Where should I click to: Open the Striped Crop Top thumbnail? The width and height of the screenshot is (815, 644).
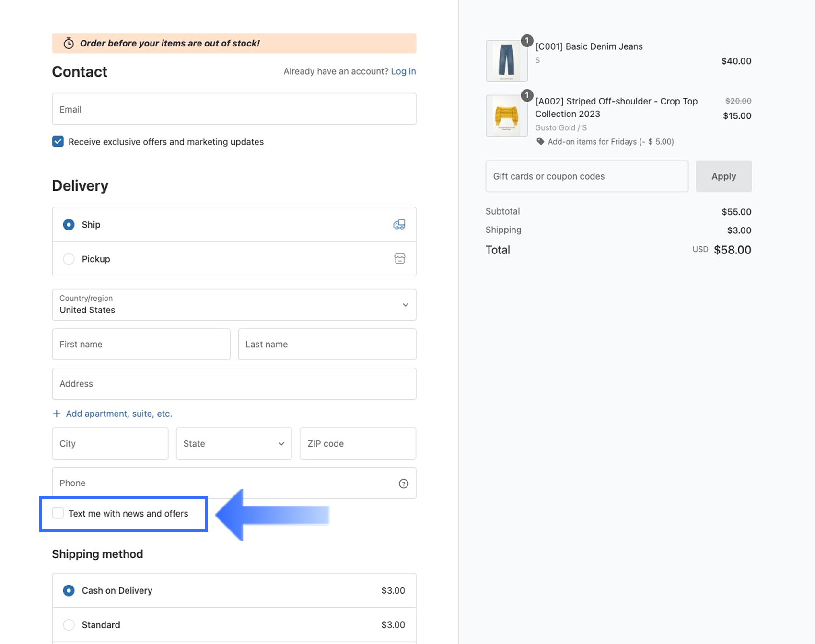pyautogui.click(x=506, y=115)
